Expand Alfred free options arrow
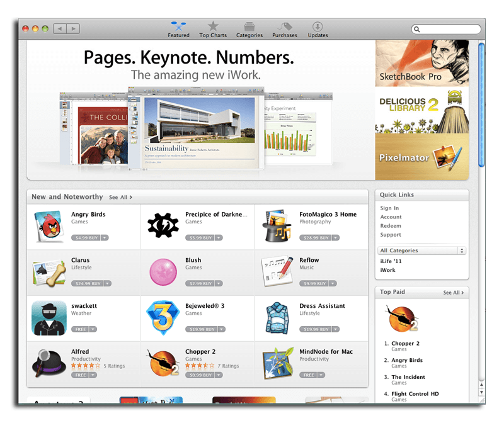The width and height of the screenshot is (504, 423). click(x=93, y=375)
